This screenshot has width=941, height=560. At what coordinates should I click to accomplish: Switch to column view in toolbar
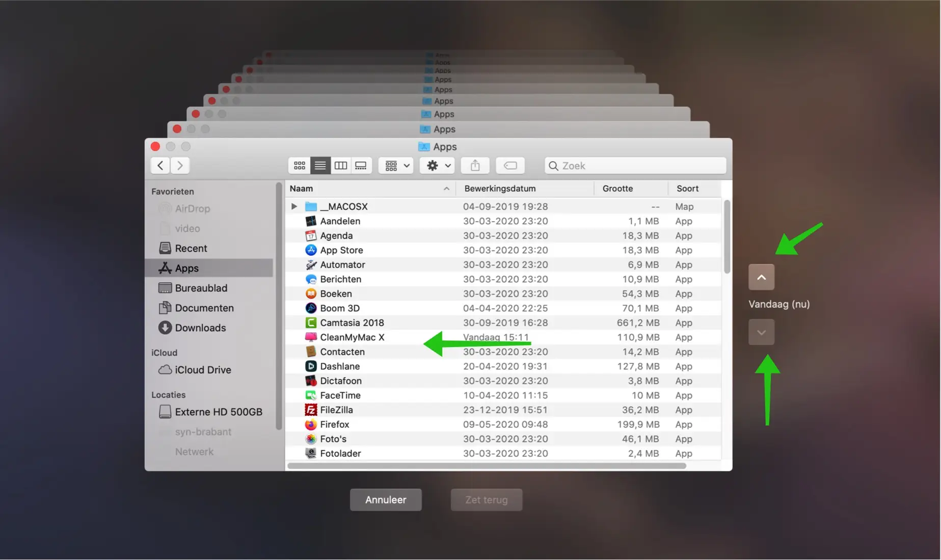tap(341, 166)
